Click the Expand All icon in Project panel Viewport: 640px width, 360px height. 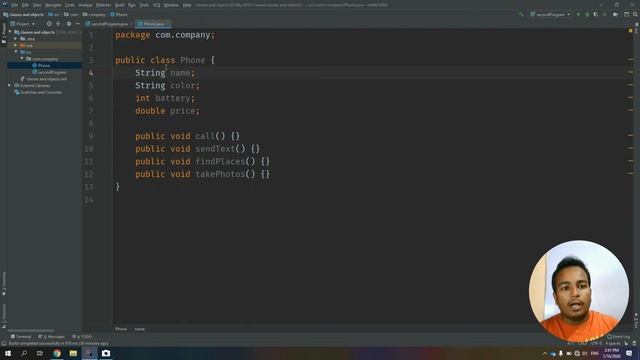pyautogui.click(x=58, y=24)
